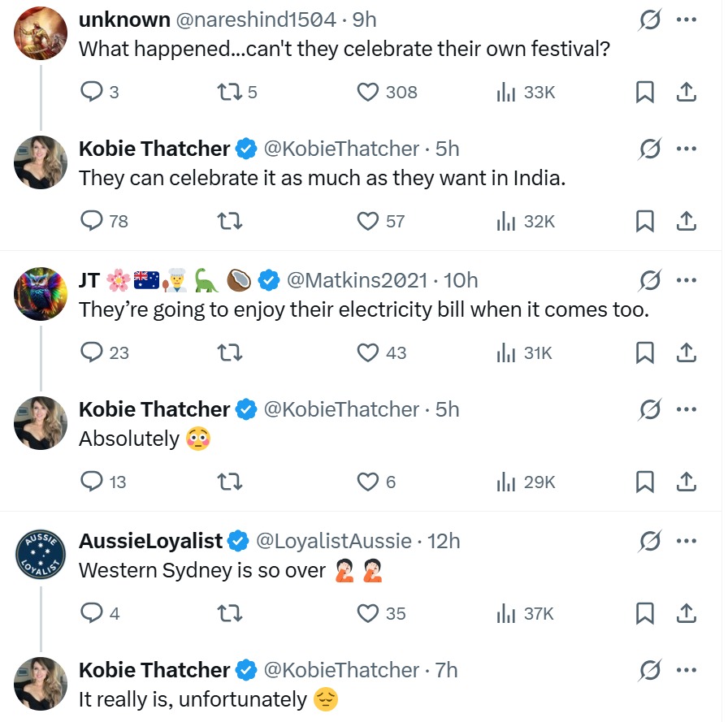Open more options on unknown's tweet
The width and height of the screenshot is (728, 722).
687,19
